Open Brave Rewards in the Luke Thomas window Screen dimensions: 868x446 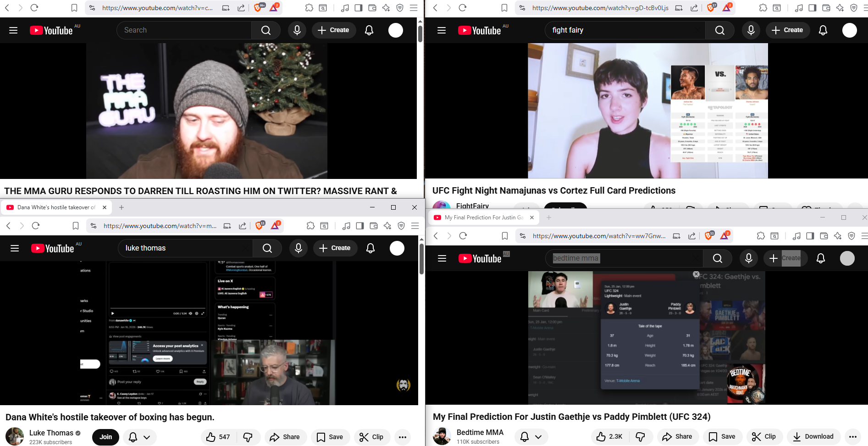point(276,225)
